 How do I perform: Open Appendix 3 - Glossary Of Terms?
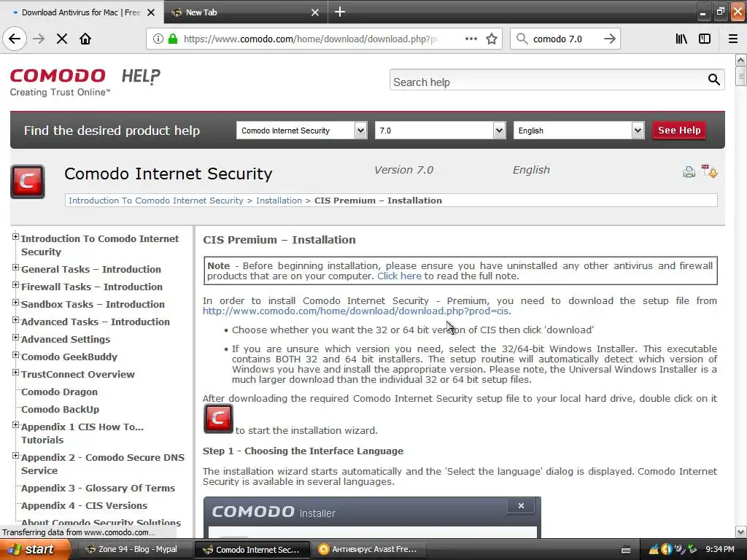98,488
